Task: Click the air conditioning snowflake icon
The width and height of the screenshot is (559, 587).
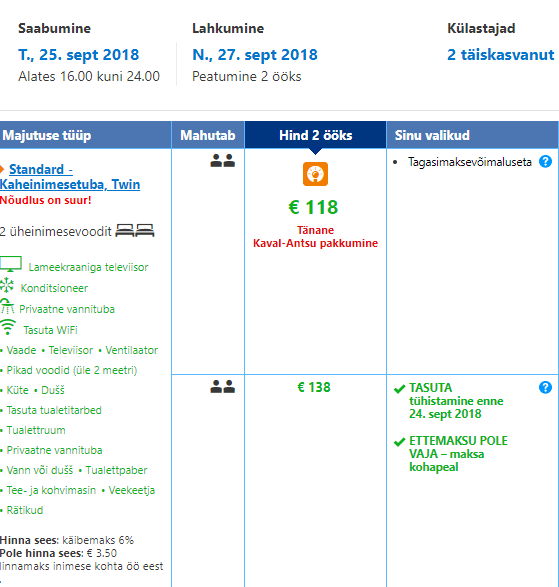Action: click(7, 285)
